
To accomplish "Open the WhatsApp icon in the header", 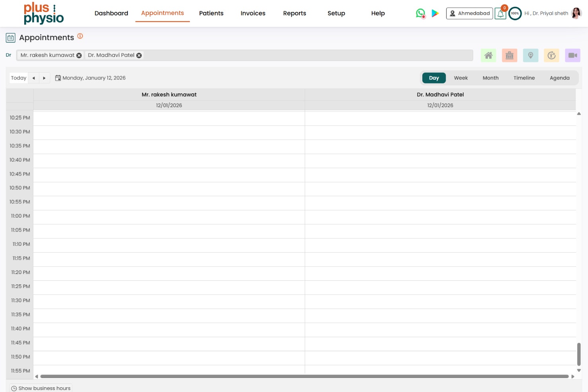I will pyautogui.click(x=420, y=13).
